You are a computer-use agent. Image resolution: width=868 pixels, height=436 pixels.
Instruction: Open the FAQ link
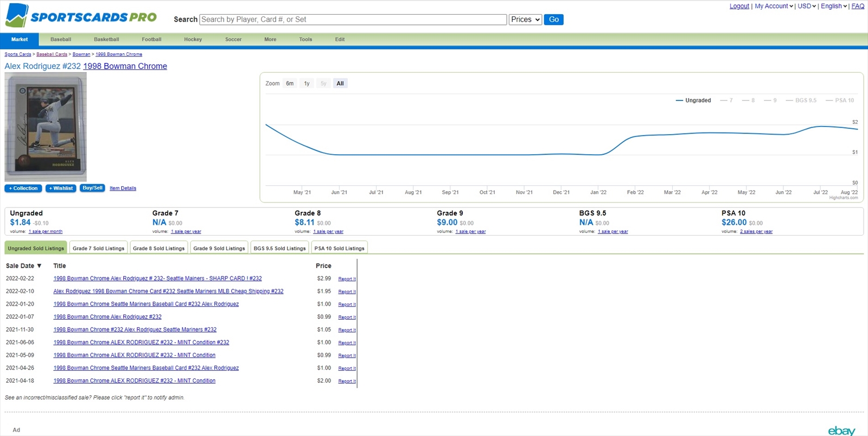(x=858, y=6)
